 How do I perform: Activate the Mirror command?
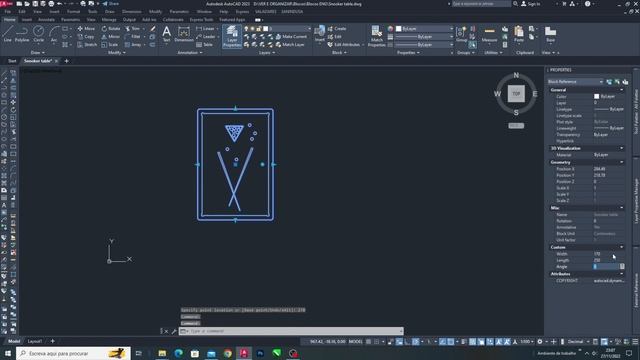click(x=111, y=37)
